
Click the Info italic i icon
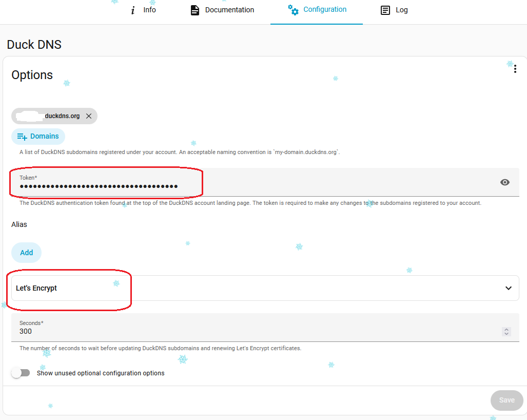click(x=133, y=10)
